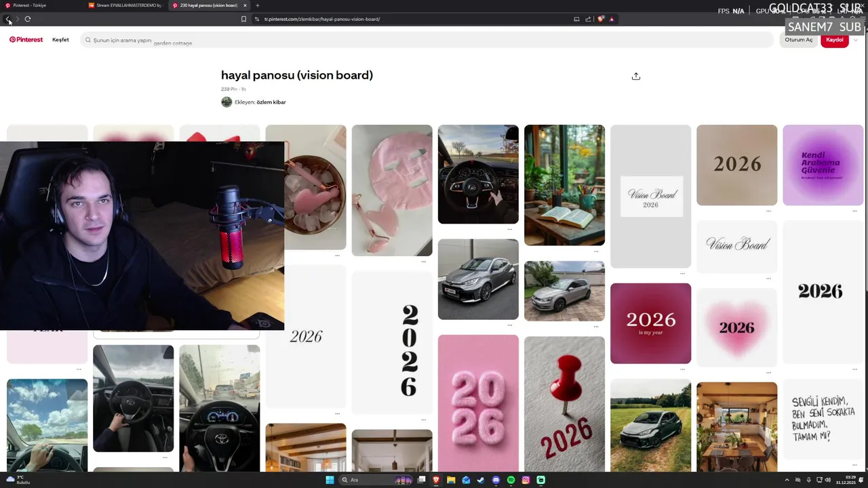Open the Windows Start menu
Viewport: 868px width, 488px height.
(x=330, y=480)
